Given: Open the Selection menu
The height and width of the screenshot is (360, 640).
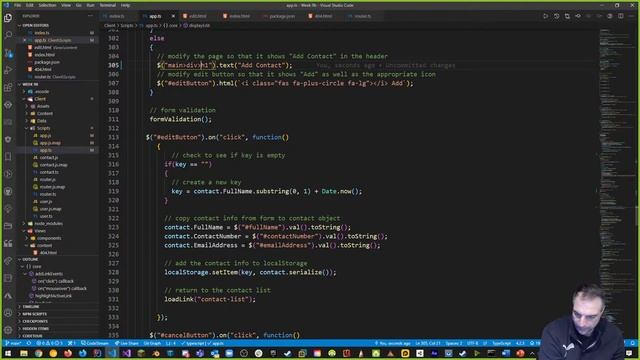Looking at the screenshot, I should pos(47,5).
